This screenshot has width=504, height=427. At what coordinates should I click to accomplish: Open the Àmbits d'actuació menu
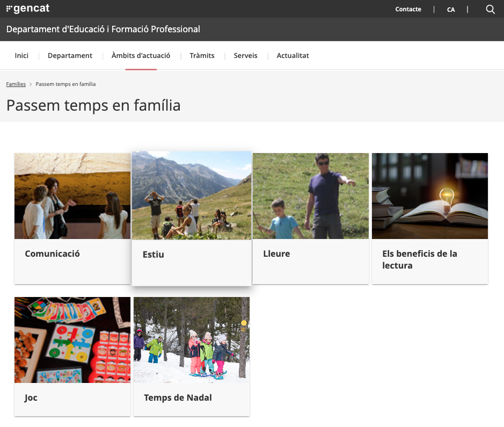click(x=141, y=55)
